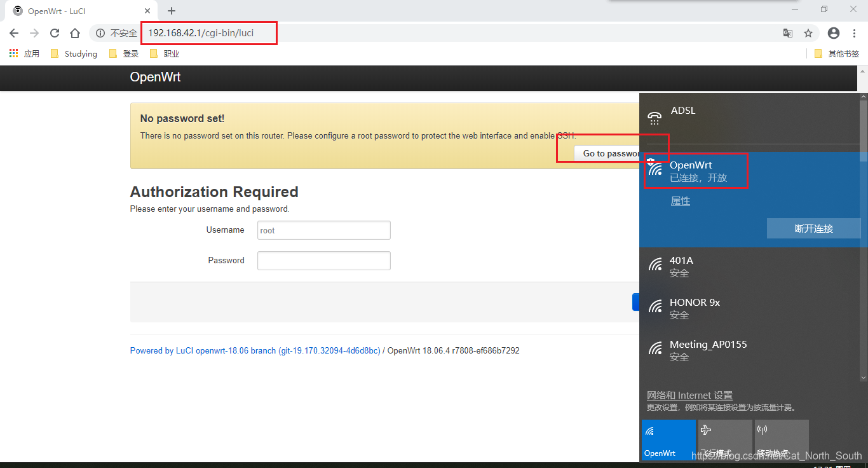Toggle the Wi-Fi OpenWrt quick tile
The image size is (868, 468).
coord(668,440)
